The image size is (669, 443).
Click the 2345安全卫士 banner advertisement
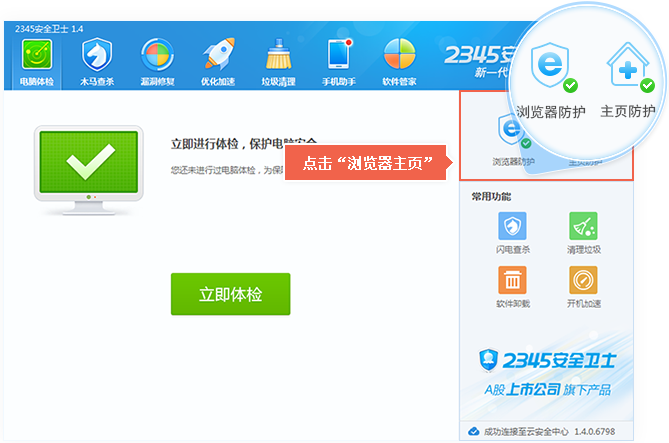(547, 375)
